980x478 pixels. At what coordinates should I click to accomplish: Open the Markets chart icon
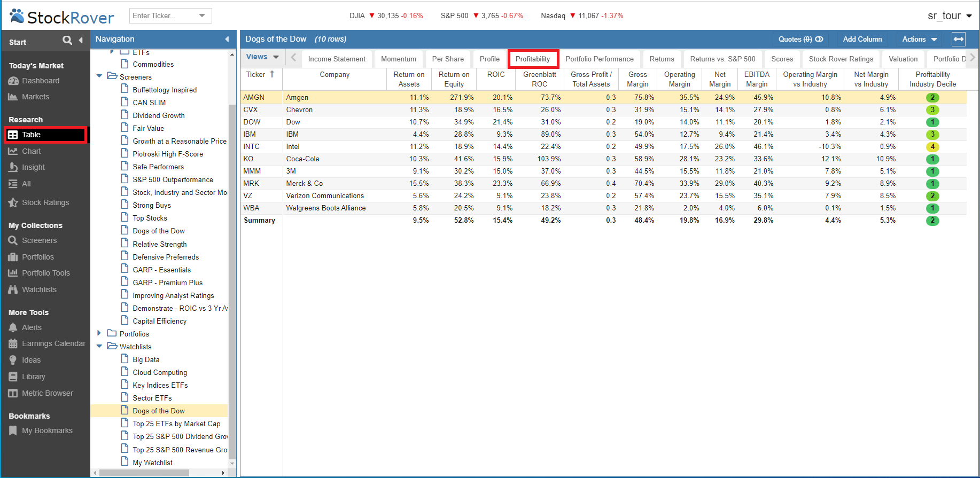coord(13,97)
